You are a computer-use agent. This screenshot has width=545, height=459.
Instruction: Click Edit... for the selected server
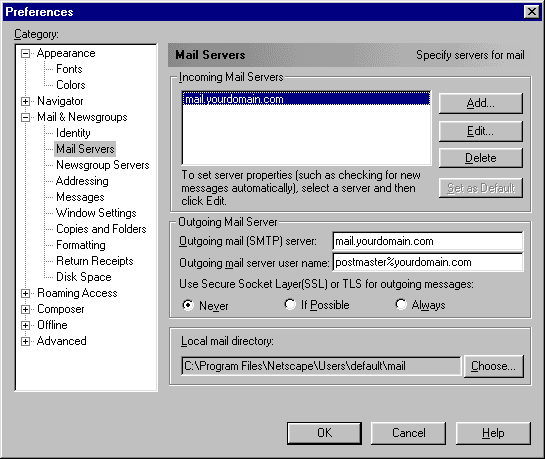tap(481, 131)
